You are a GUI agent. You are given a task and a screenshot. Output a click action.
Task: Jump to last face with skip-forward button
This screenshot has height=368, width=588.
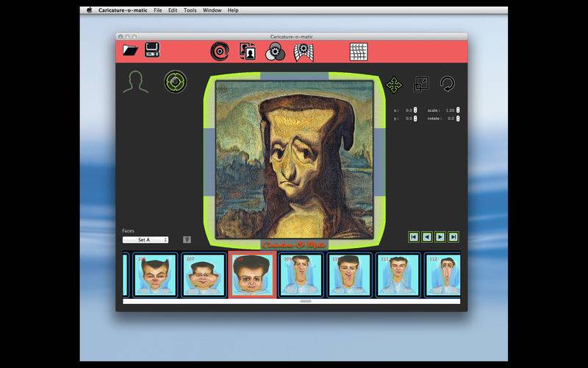click(x=453, y=237)
